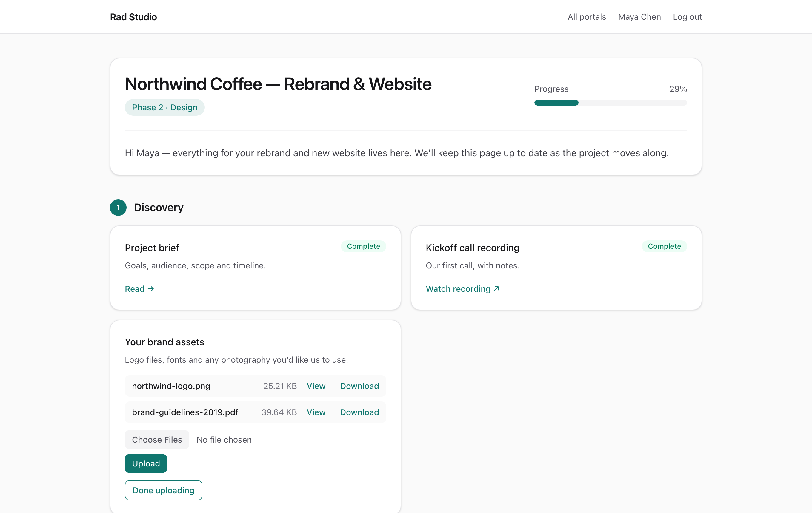Viewport: 812px width, 513px height.
Task: Download northwind-logo.png
Action: click(x=359, y=386)
